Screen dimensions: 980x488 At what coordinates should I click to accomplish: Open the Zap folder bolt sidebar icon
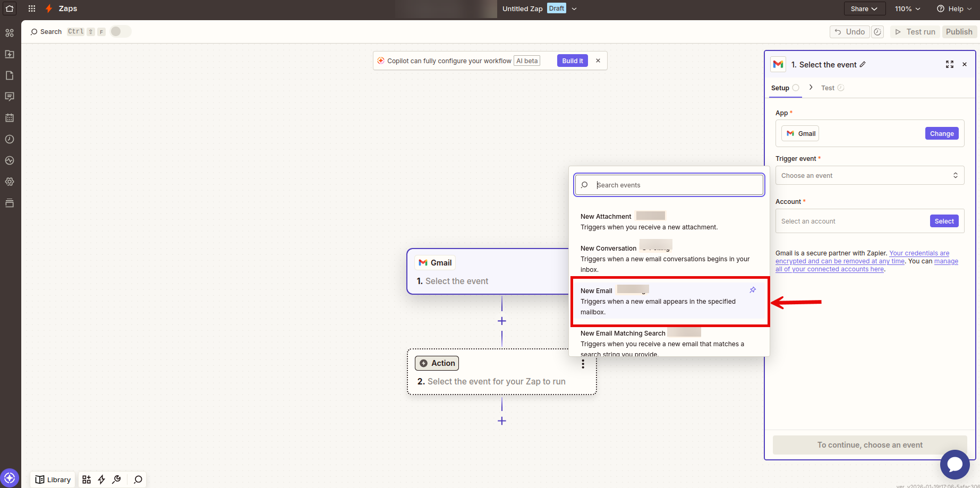10,54
